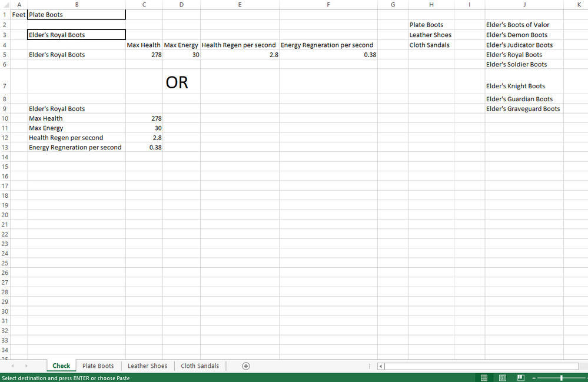The width and height of the screenshot is (588, 382).
Task: Select 'Cloth Sandals' cell in column H
Action: point(431,45)
